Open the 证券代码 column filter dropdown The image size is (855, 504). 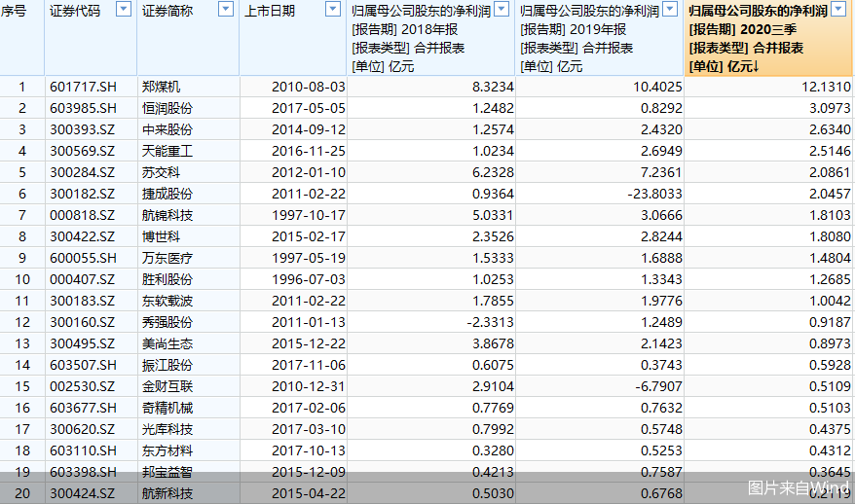(x=124, y=9)
